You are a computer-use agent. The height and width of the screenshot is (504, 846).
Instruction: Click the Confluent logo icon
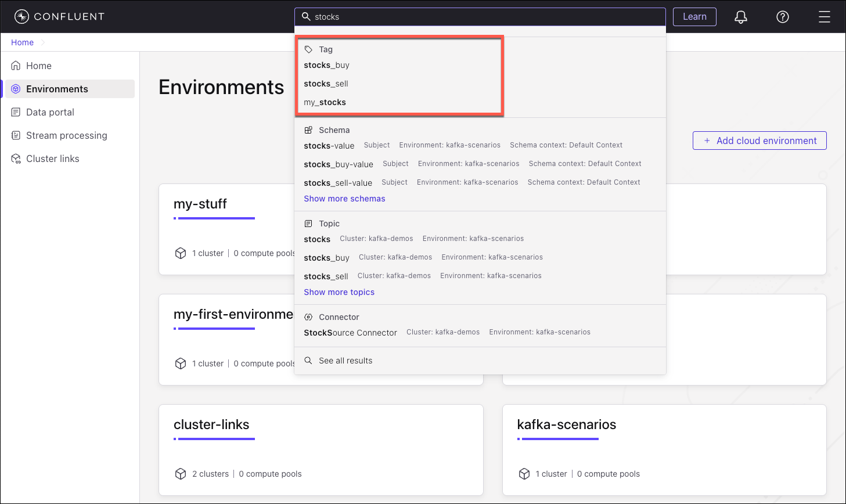coord(21,17)
